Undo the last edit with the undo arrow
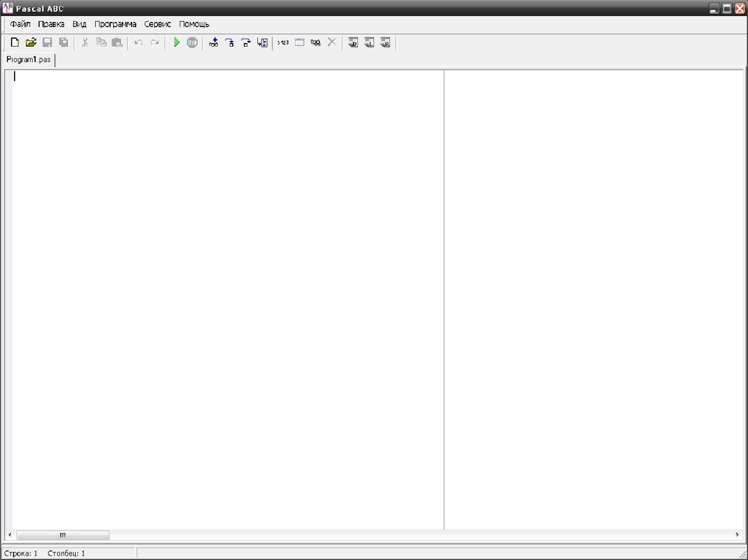The width and height of the screenshot is (748, 560). click(x=138, y=42)
